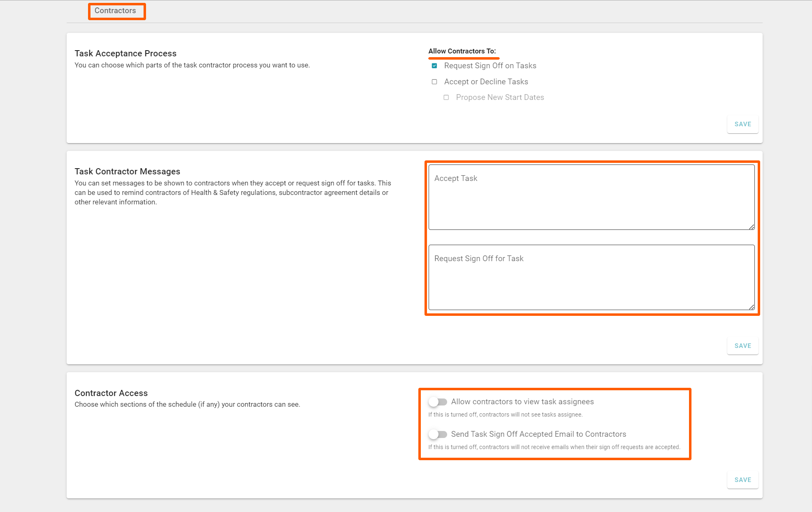Click the Task Acceptance Process heading

click(x=125, y=53)
